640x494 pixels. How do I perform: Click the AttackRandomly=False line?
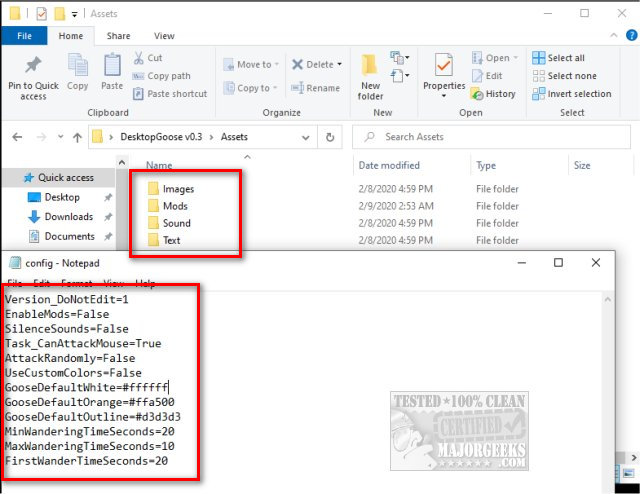pyautogui.click(x=70, y=358)
